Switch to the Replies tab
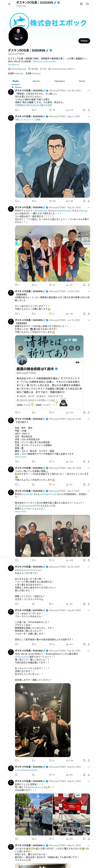 click(x=36, y=81)
